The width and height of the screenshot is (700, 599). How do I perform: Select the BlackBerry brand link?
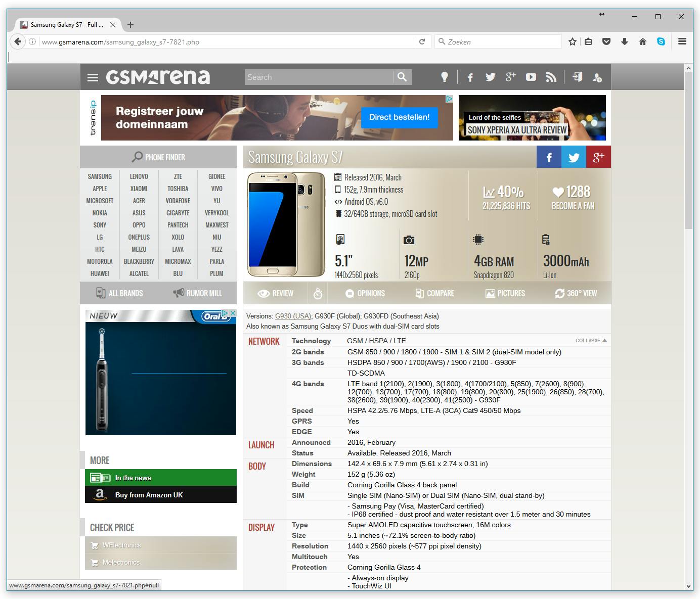tap(139, 261)
